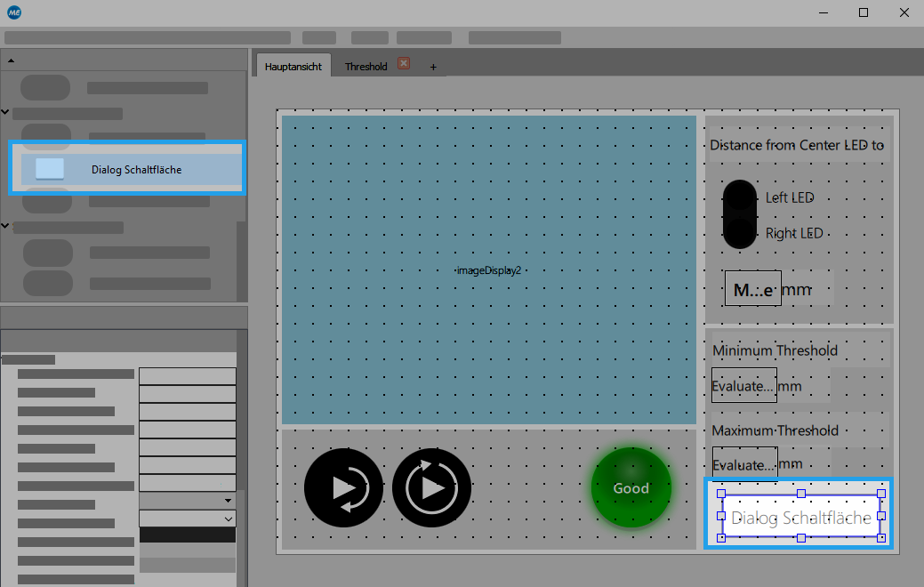Select the Dialog Schaltfläche button on the design canvas

(x=801, y=516)
